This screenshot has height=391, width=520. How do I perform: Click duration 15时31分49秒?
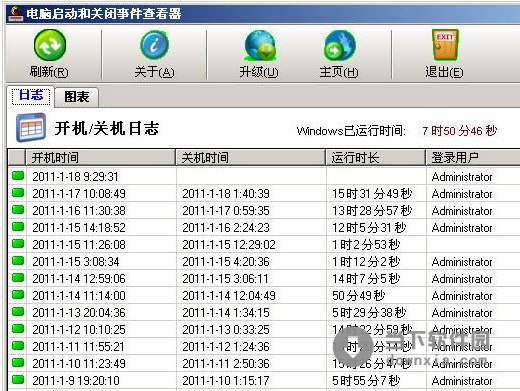[372, 194]
